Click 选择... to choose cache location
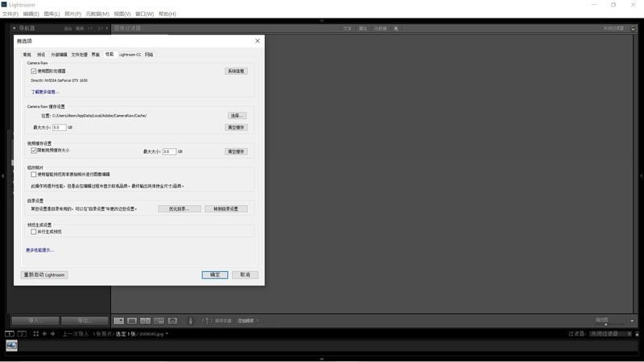 click(x=237, y=115)
